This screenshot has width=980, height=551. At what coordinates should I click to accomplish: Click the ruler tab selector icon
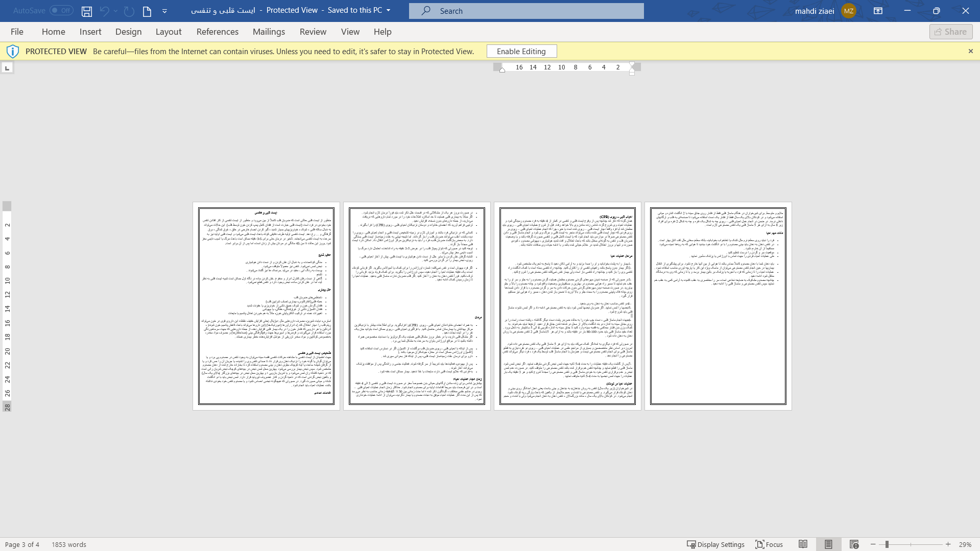[7, 67]
